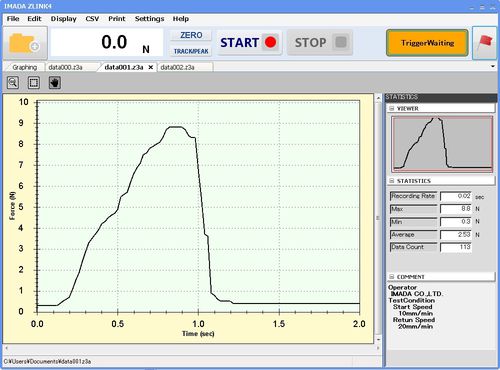Switch to the Graphing tab
500x370 pixels.
coord(24,67)
